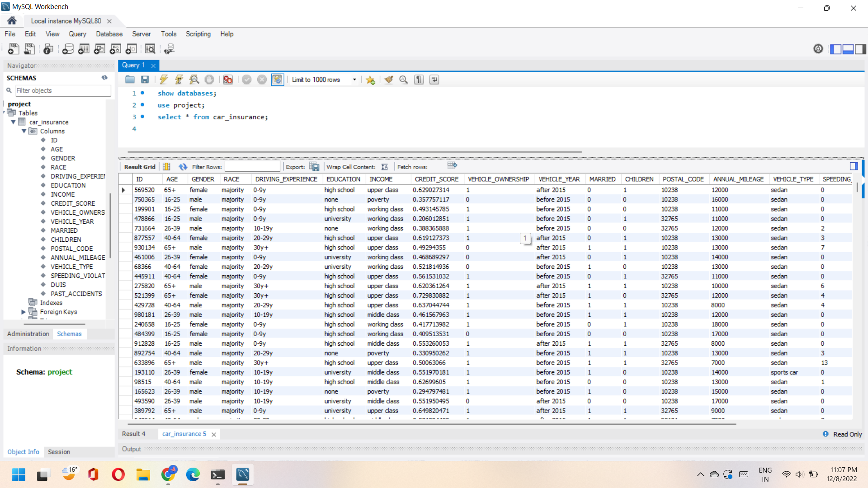The image size is (868, 488).
Task: Add query to favorites star icon
Action: coord(370,80)
